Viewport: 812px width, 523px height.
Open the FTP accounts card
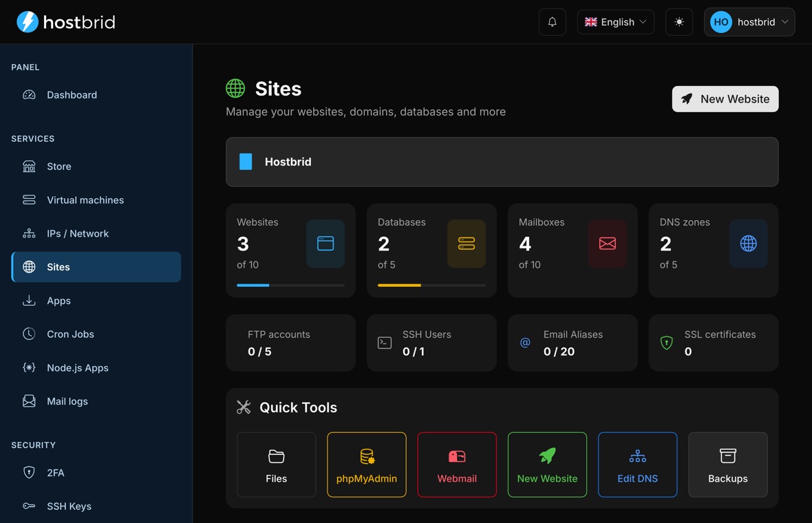(x=290, y=343)
